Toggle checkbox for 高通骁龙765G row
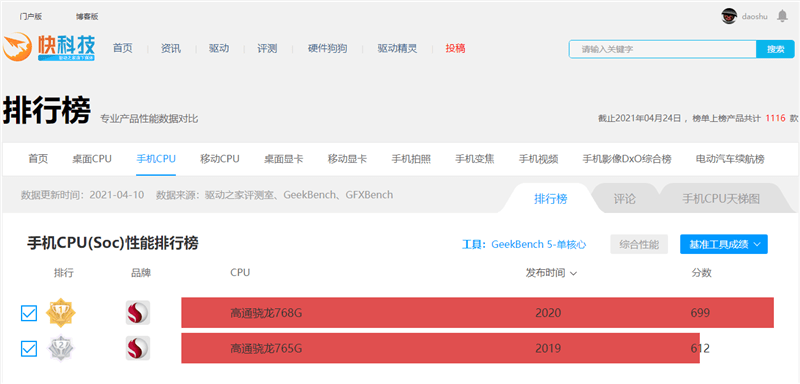This screenshot has height=384, width=800. 29,349
